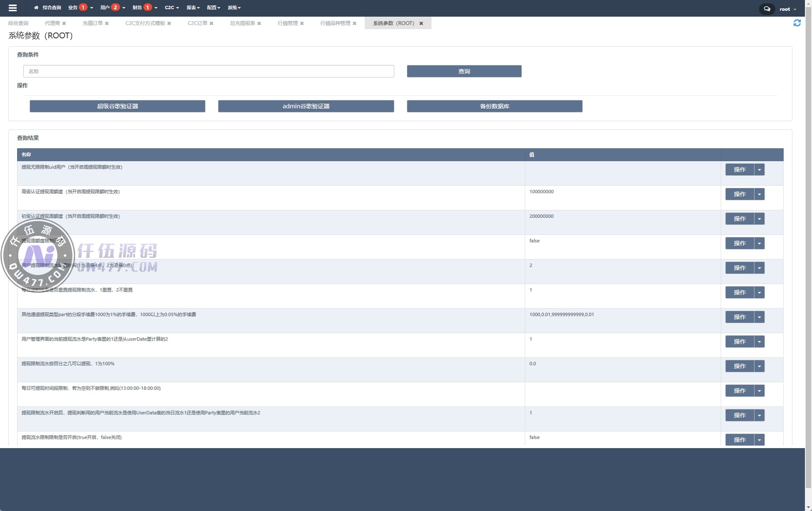The image size is (812, 511).
Task: Switch to the 总充提报表 tab
Action: click(x=242, y=23)
